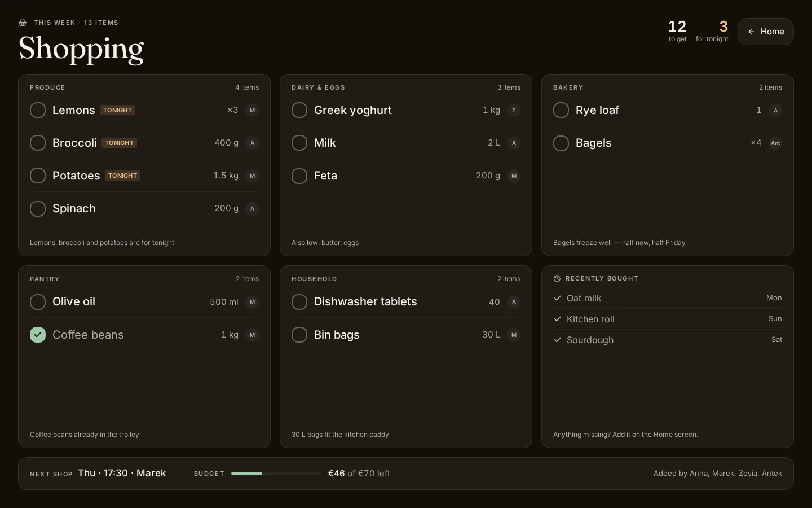Click the budget progress bar
Image resolution: width=812 pixels, height=508 pixels.
pos(276,474)
